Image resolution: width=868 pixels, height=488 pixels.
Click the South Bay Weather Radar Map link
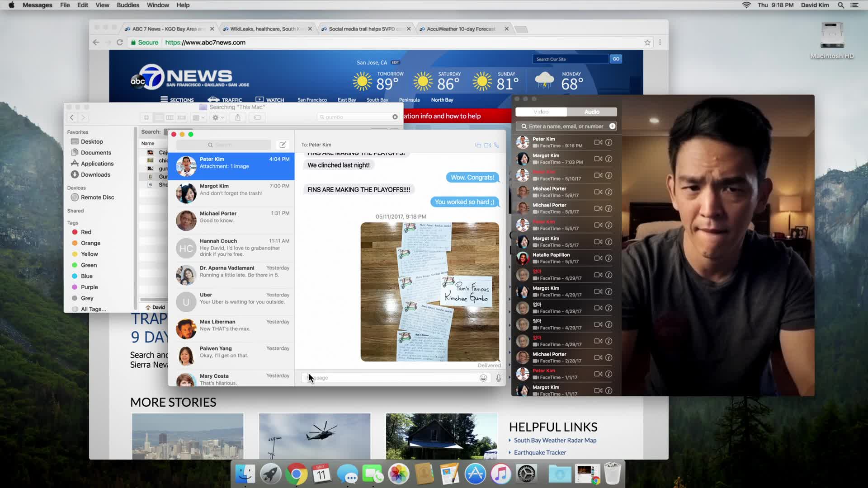point(555,440)
